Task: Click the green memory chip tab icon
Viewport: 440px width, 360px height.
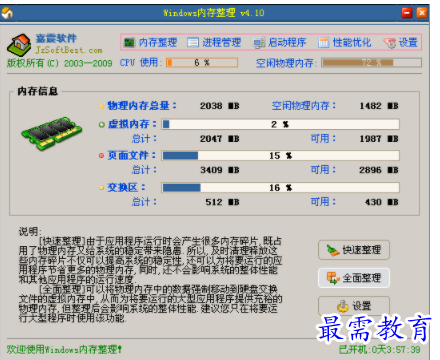Action: (129, 43)
